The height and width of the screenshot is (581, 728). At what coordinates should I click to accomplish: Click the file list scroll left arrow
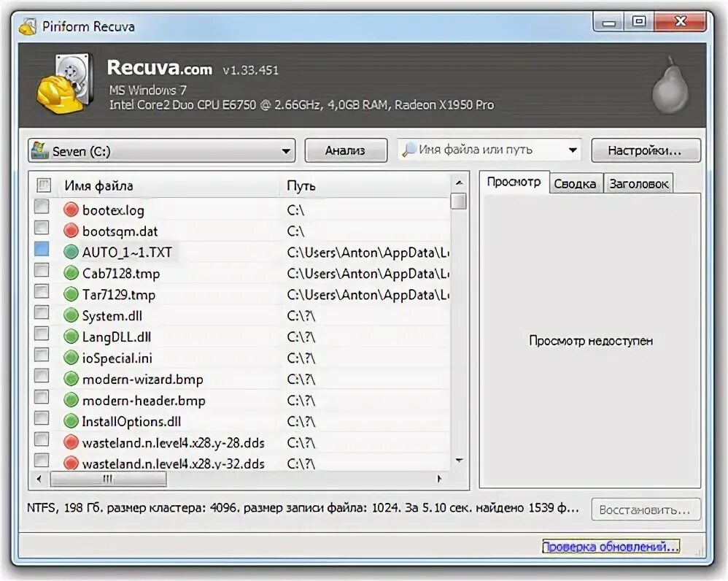(39, 479)
